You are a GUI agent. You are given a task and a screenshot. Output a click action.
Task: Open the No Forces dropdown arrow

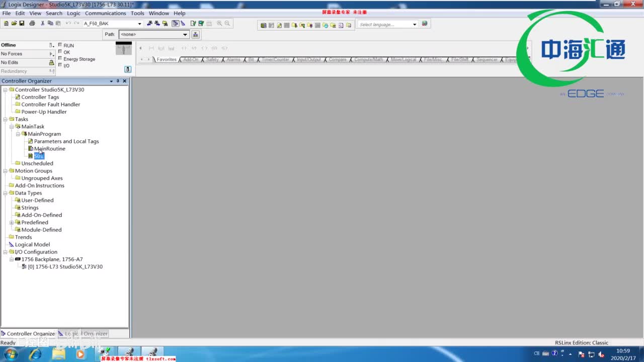tap(51, 54)
